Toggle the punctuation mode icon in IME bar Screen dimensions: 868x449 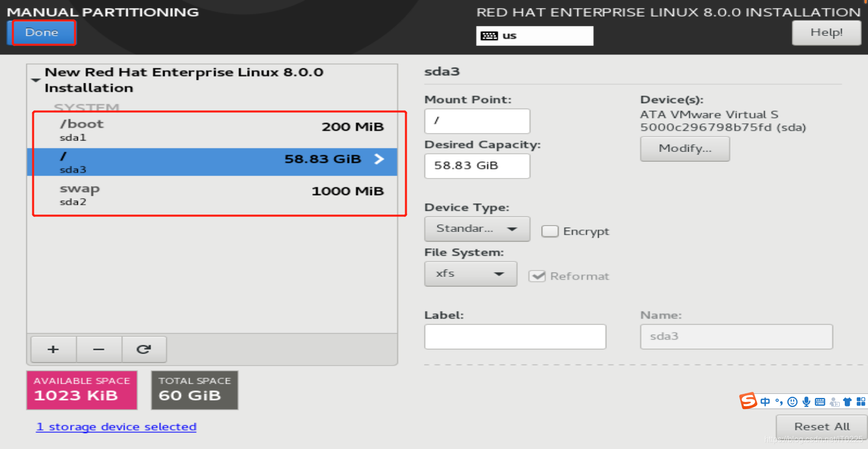(779, 402)
